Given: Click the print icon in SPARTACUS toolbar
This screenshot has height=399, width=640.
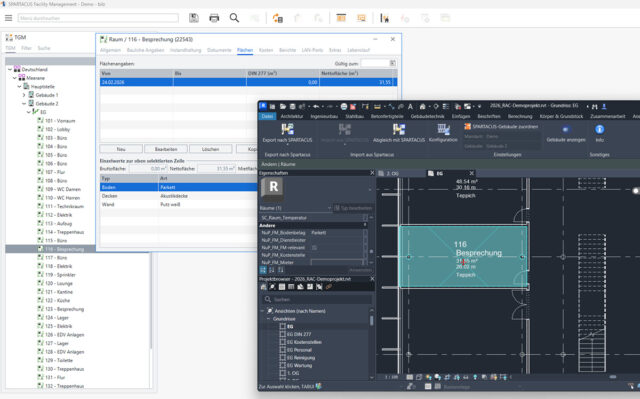Looking at the screenshot, I should [x=214, y=18].
